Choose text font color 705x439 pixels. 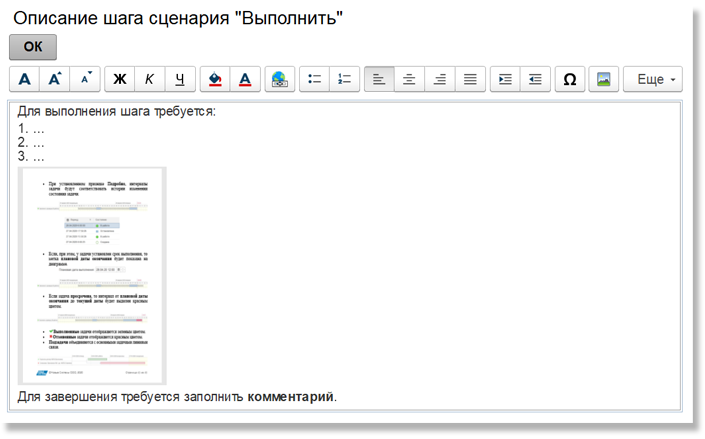(245, 79)
